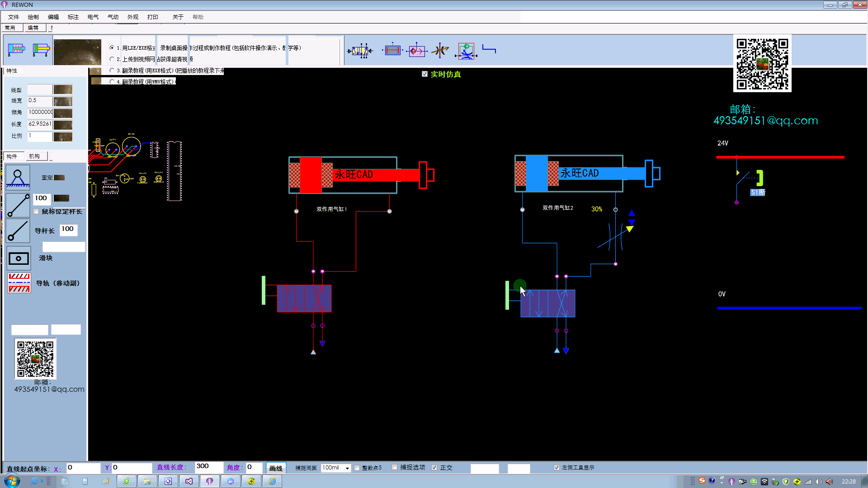
Task: Insert the directional control valve symbol
Action: point(360,51)
